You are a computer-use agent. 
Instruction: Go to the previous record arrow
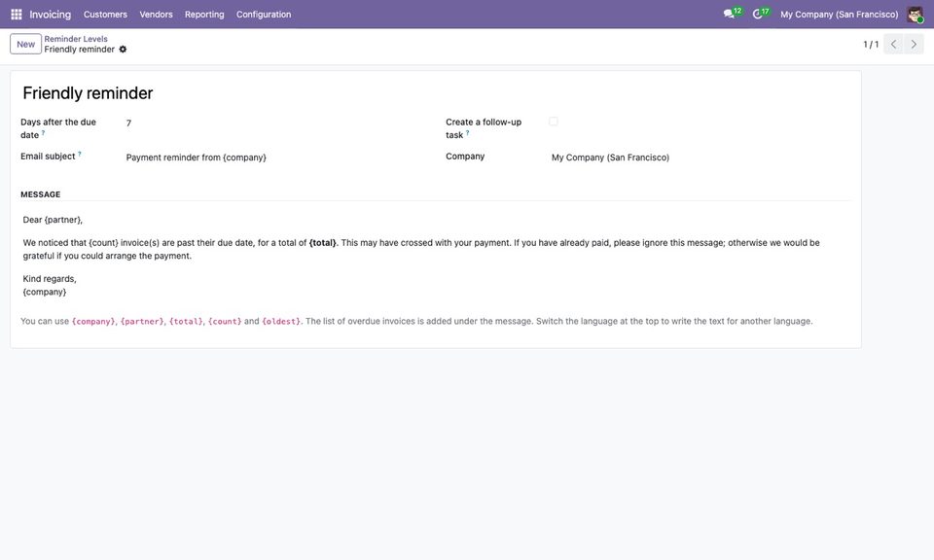tap(893, 44)
